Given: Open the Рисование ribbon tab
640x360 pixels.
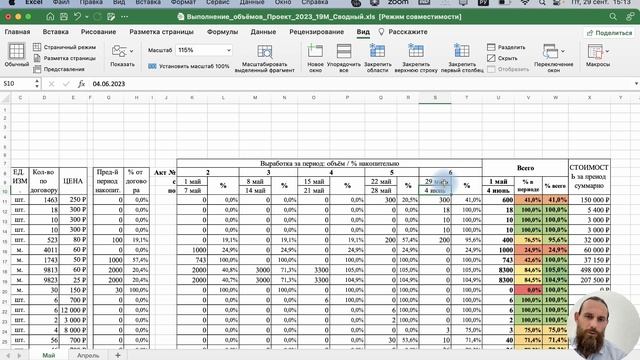Looking at the screenshot, I should pos(98,32).
